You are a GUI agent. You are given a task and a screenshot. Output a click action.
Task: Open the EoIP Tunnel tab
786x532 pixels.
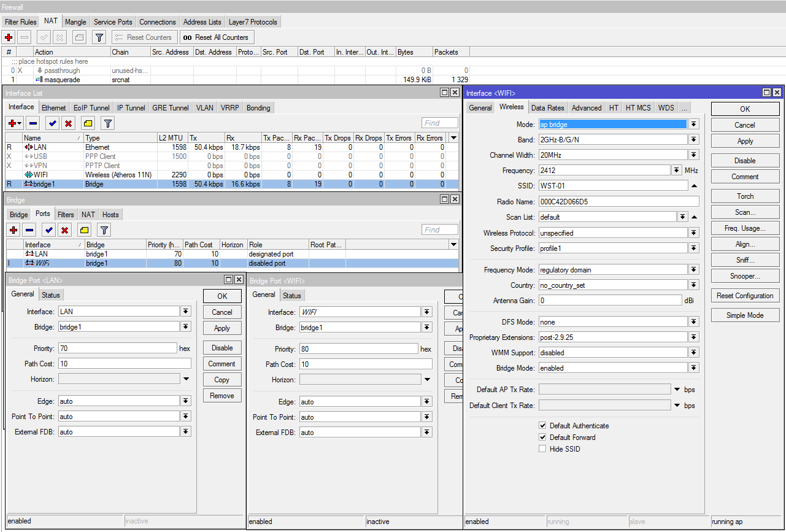[x=91, y=107]
